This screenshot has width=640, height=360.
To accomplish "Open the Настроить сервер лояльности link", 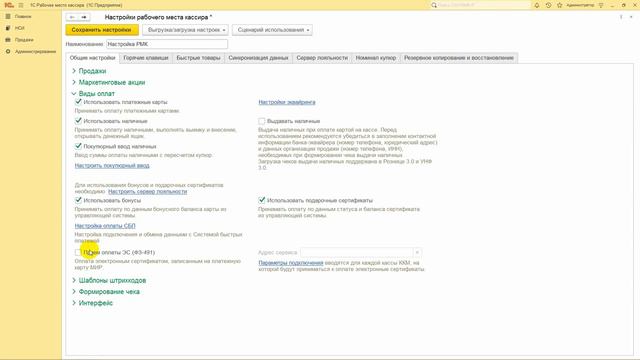I will click(x=147, y=191).
